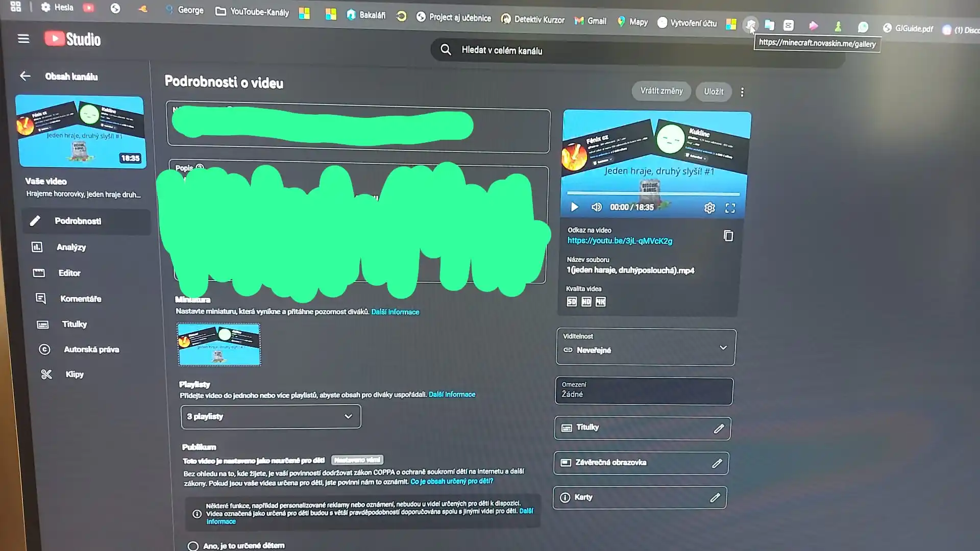Image resolution: width=980 pixels, height=551 pixels.
Task: Open the Závěrečná obrazovka panel
Action: pyautogui.click(x=641, y=463)
